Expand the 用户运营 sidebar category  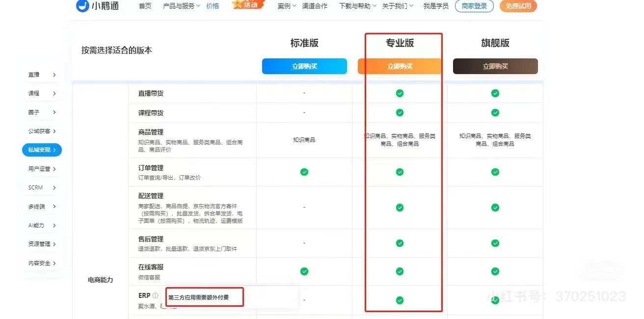42,169
